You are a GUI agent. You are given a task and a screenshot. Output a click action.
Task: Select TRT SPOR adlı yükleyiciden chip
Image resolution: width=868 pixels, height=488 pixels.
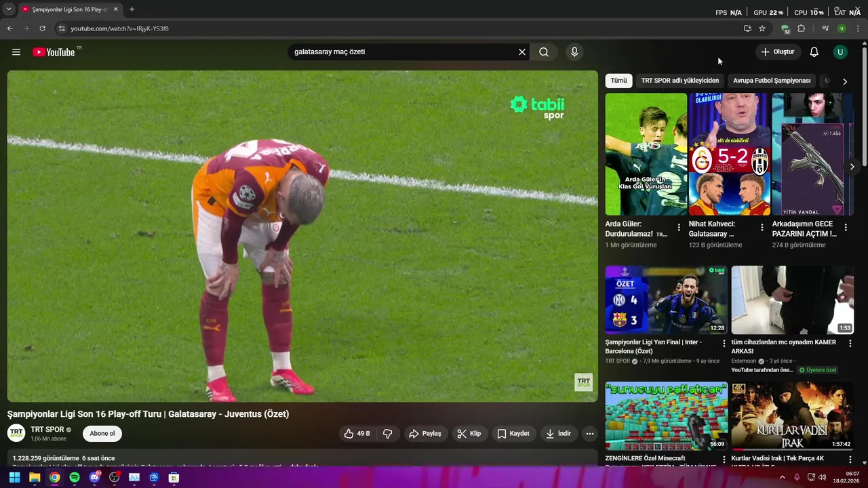click(x=680, y=81)
